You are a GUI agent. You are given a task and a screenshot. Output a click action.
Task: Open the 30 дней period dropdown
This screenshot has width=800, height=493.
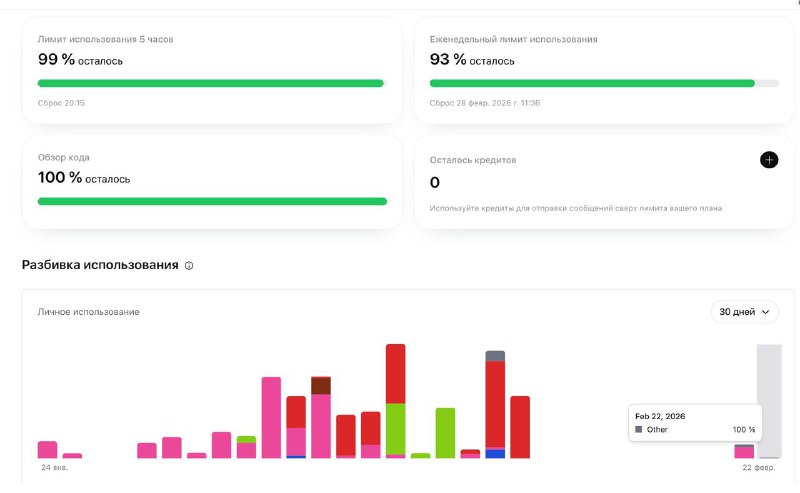pyautogui.click(x=744, y=312)
